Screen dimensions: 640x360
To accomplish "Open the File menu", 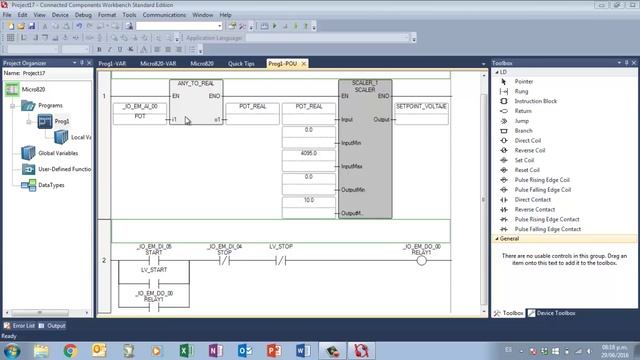I will pyautogui.click(x=7, y=15).
